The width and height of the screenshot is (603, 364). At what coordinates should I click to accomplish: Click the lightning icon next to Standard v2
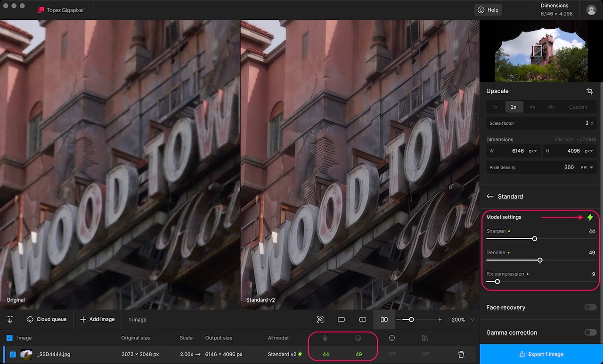300,354
